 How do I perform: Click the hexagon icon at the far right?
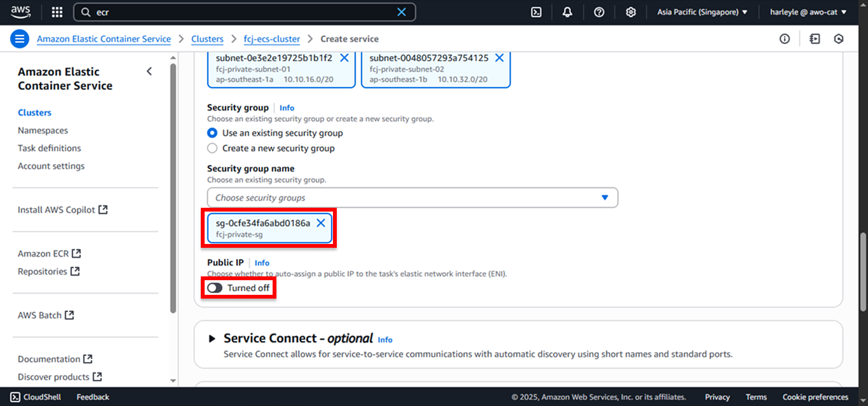tap(839, 39)
